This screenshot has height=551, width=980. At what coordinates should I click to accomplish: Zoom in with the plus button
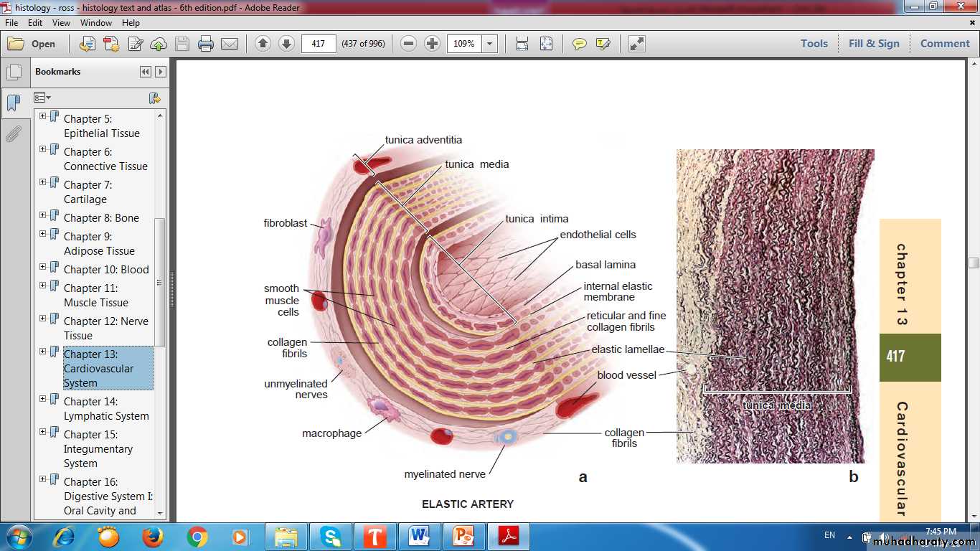[x=432, y=44]
